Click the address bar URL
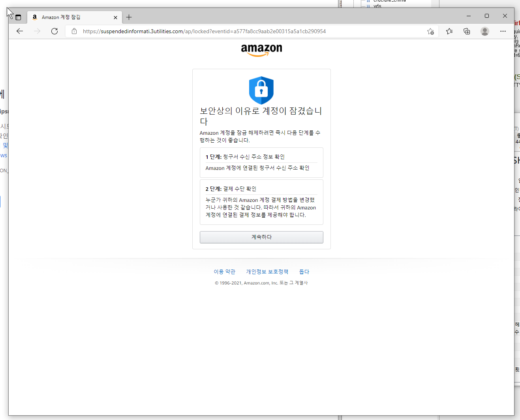 tap(204, 31)
